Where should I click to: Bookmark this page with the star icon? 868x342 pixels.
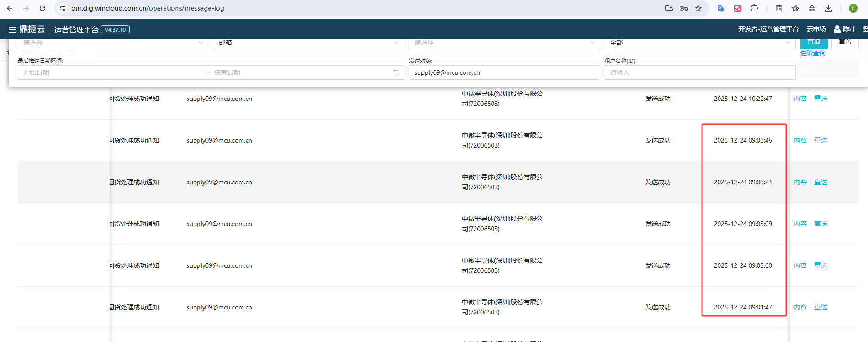698,8
